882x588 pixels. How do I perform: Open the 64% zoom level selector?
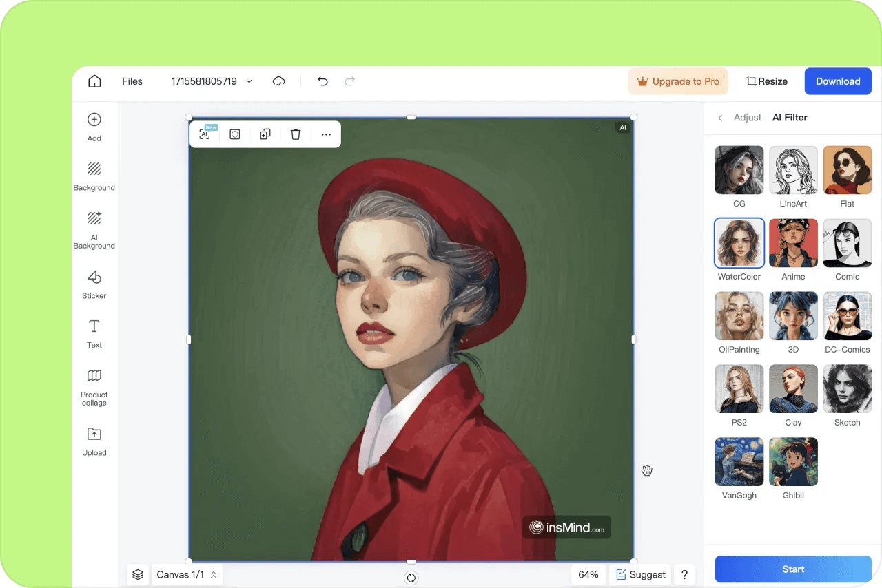click(x=588, y=574)
